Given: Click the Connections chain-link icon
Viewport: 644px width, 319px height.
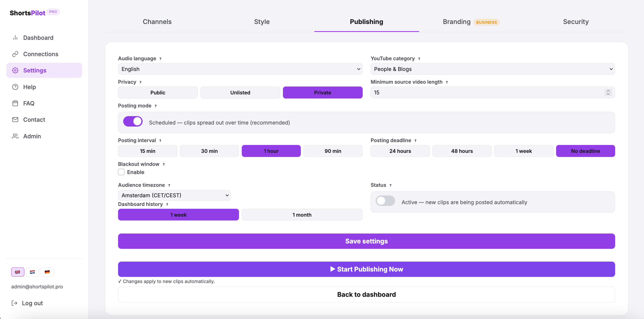Looking at the screenshot, I should pyautogui.click(x=15, y=54).
